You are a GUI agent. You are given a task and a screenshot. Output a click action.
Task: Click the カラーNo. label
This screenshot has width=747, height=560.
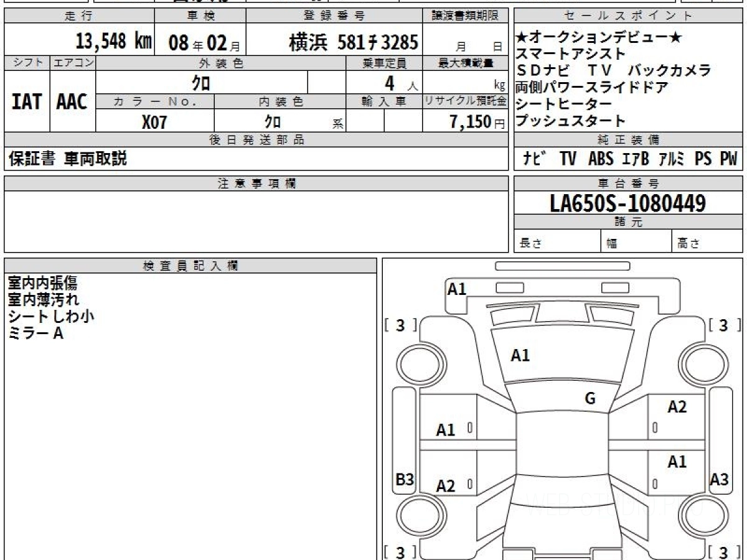point(156,102)
